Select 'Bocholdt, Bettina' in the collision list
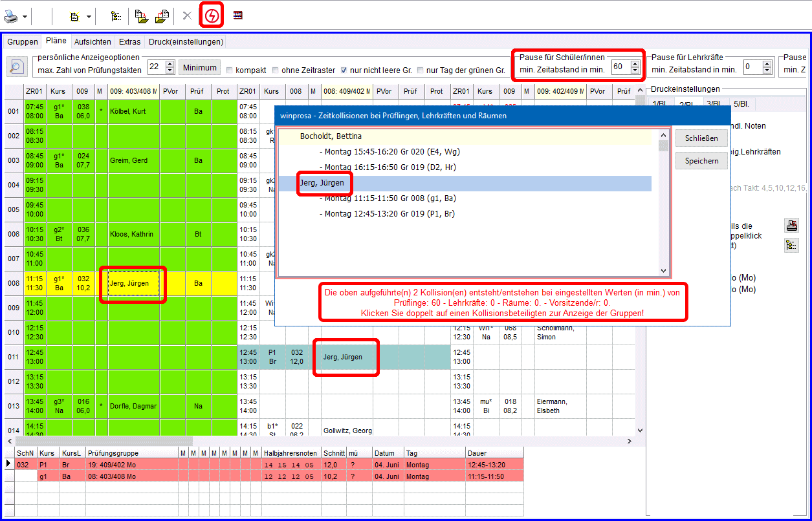Screen dimensions: 812x521 [331, 136]
